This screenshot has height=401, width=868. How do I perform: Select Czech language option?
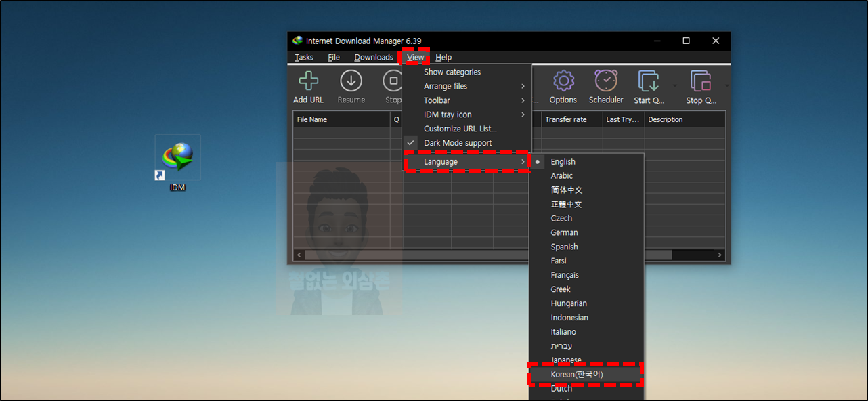coord(586,218)
